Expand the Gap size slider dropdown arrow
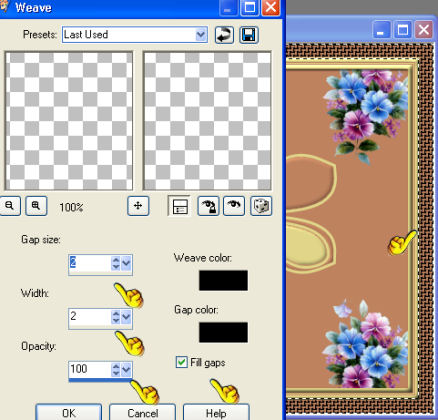 coord(126,264)
